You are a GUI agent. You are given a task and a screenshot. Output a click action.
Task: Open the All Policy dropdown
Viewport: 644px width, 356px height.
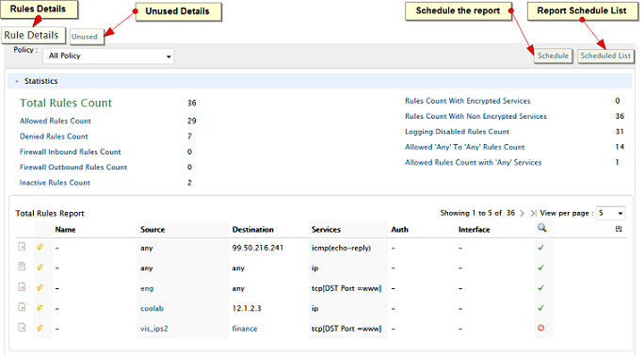point(108,56)
